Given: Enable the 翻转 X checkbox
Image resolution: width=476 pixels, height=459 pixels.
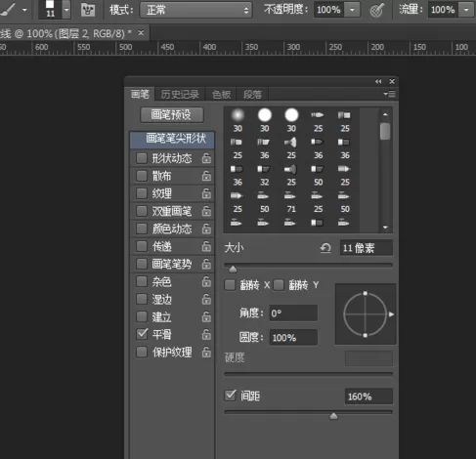Looking at the screenshot, I should coord(230,285).
